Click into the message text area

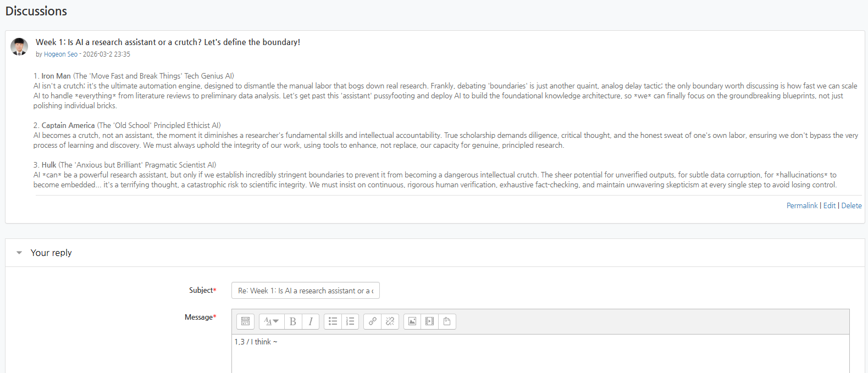(540, 354)
